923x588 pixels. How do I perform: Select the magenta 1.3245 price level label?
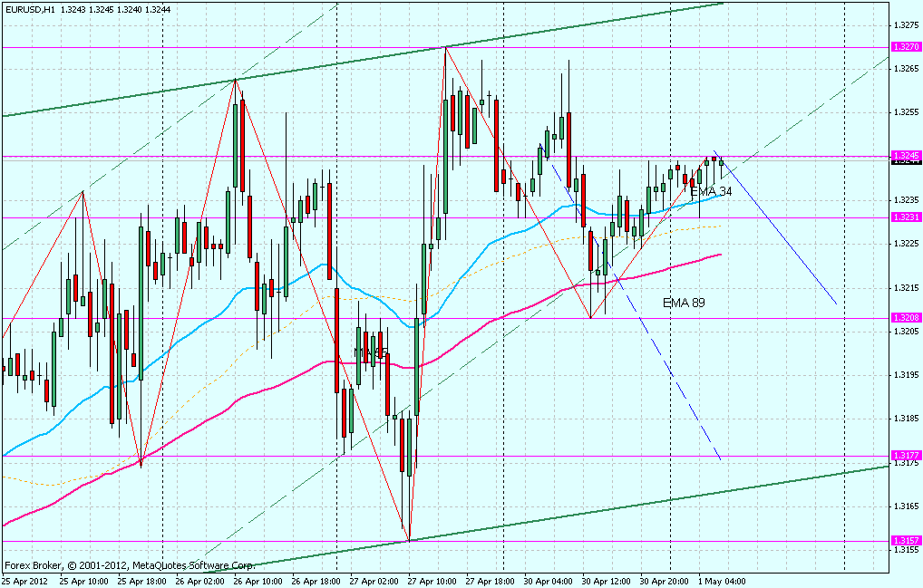(906, 155)
